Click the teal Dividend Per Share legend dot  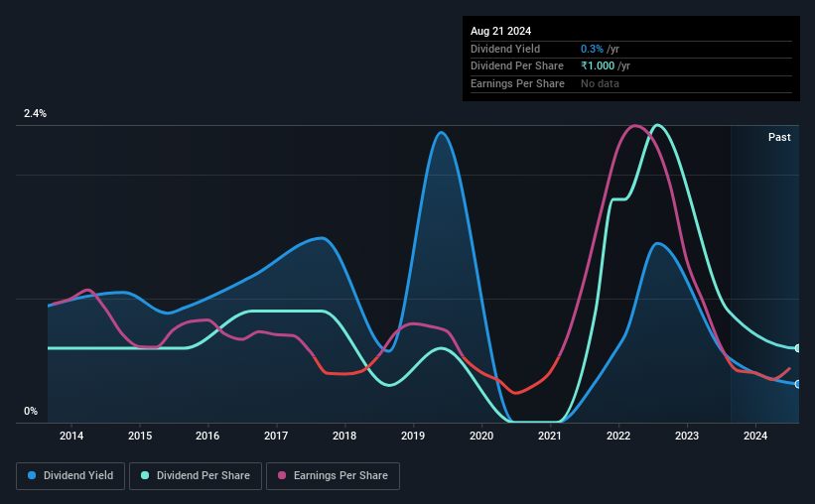pyautogui.click(x=145, y=475)
